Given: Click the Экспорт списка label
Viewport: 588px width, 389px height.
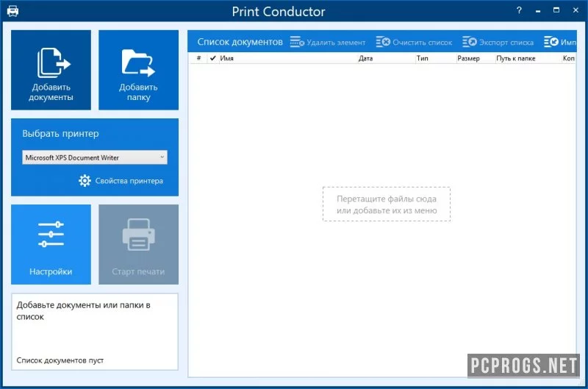Looking at the screenshot, I should coord(506,43).
